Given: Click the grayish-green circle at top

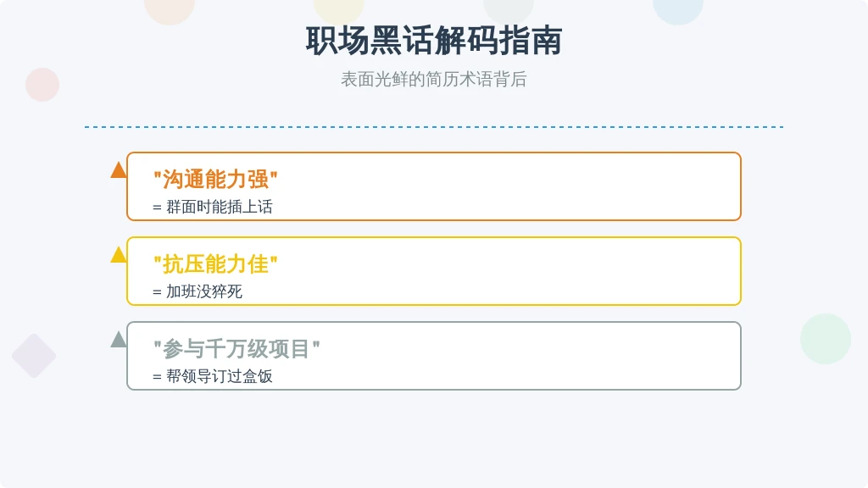Looking at the screenshot, I should (509, 8).
